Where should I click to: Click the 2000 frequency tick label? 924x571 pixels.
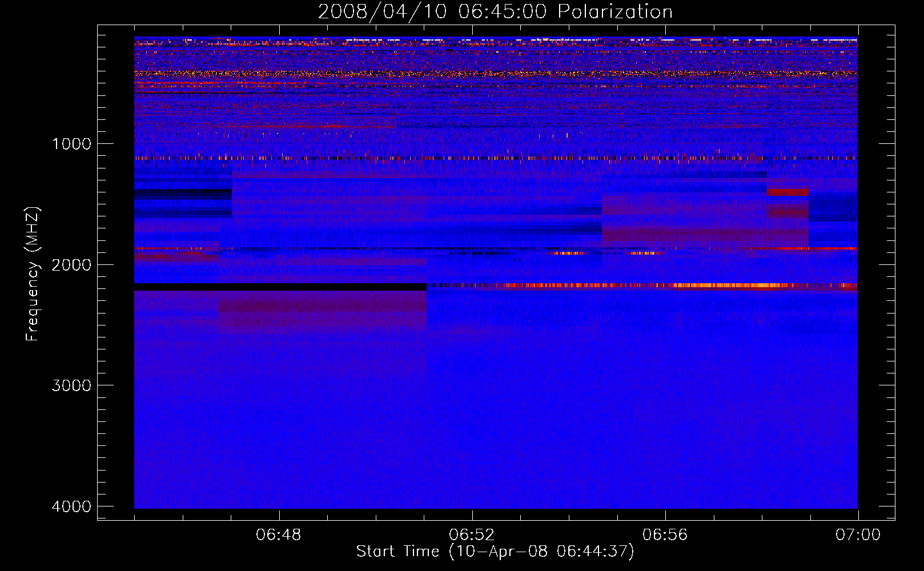pyautogui.click(x=71, y=264)
